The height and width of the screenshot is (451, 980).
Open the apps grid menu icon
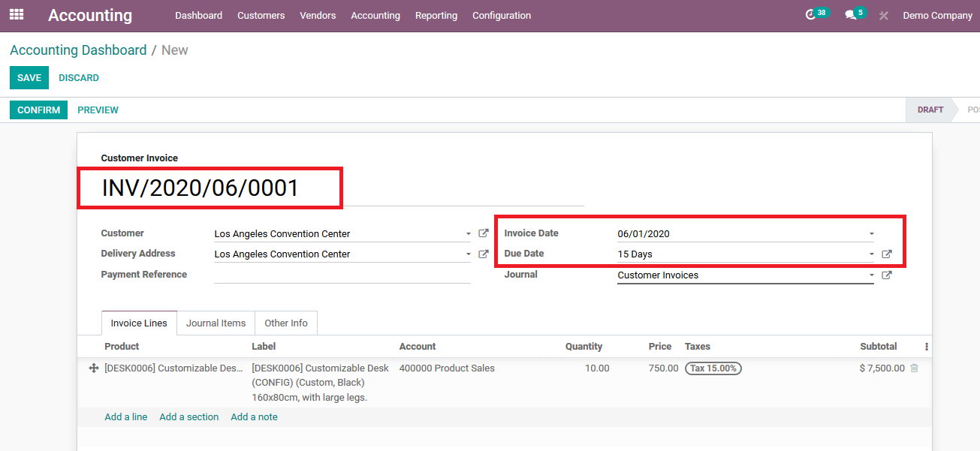pyautogui.click(x=17, y=14)
